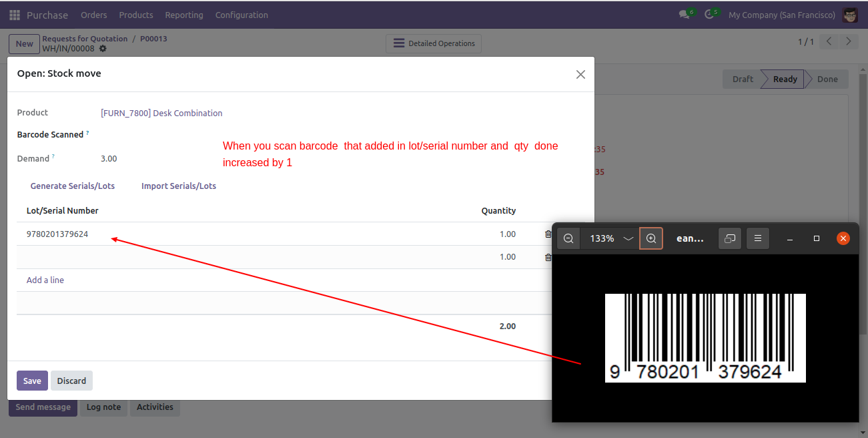Add a line to the lot table
The width and height of the screenshot is (868, 438).
45,280
